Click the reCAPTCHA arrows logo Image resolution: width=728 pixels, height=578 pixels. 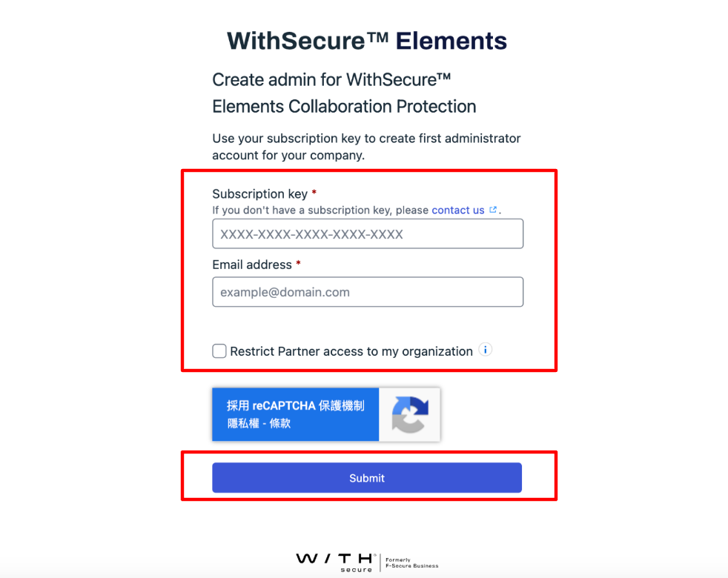(x=410, y=414)
